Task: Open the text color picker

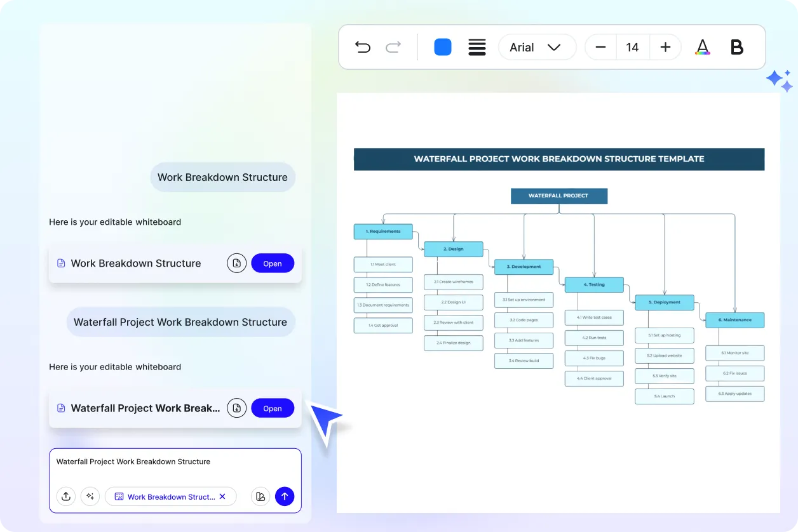Action: (x=702, y=47)
